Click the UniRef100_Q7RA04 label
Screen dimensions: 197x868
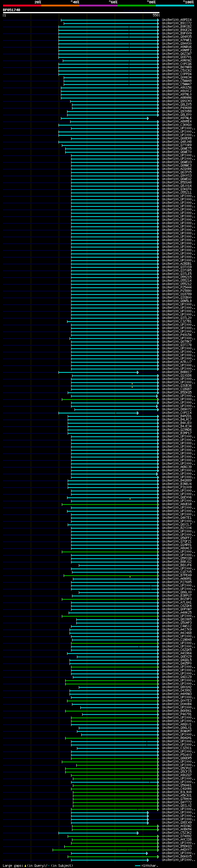click(176, 799)
